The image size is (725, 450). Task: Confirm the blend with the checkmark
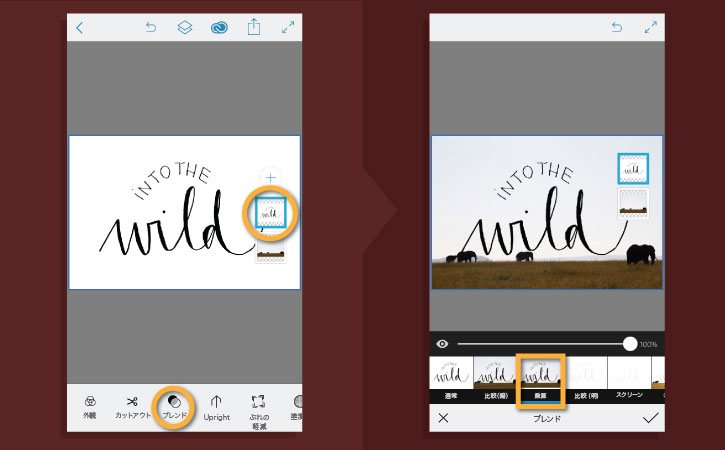point(650,418)
